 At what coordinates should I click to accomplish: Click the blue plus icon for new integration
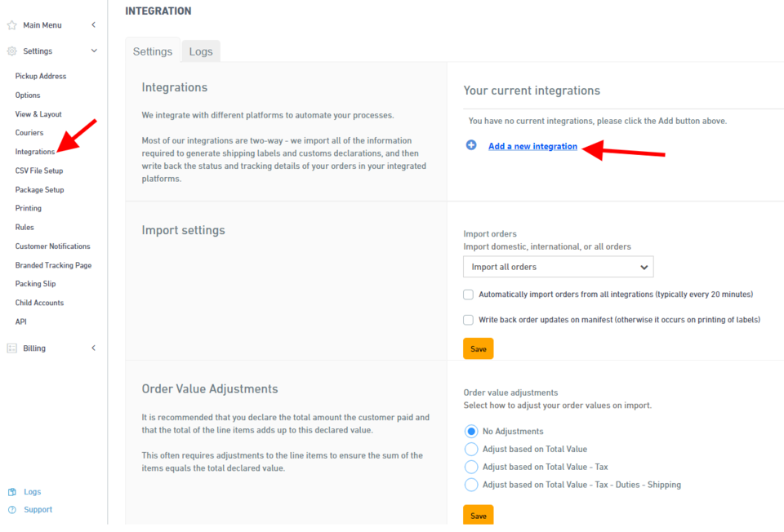point(471,146)
